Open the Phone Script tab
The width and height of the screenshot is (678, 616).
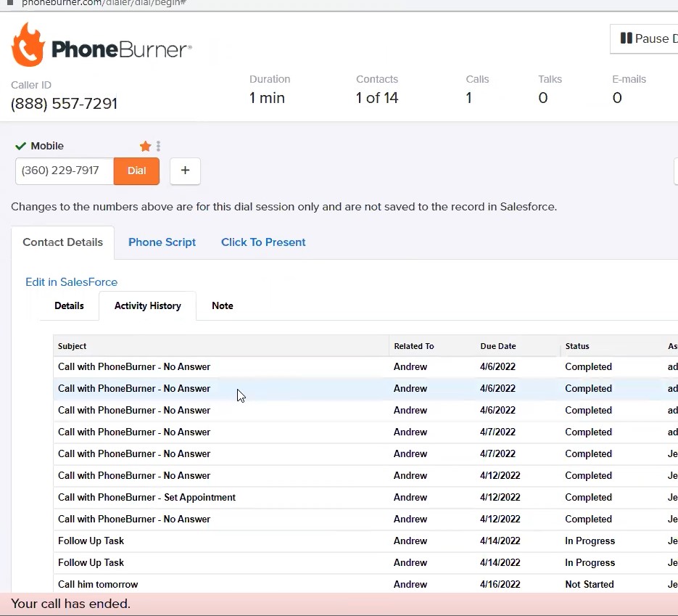pyautogui.click(x=162, y=242)
